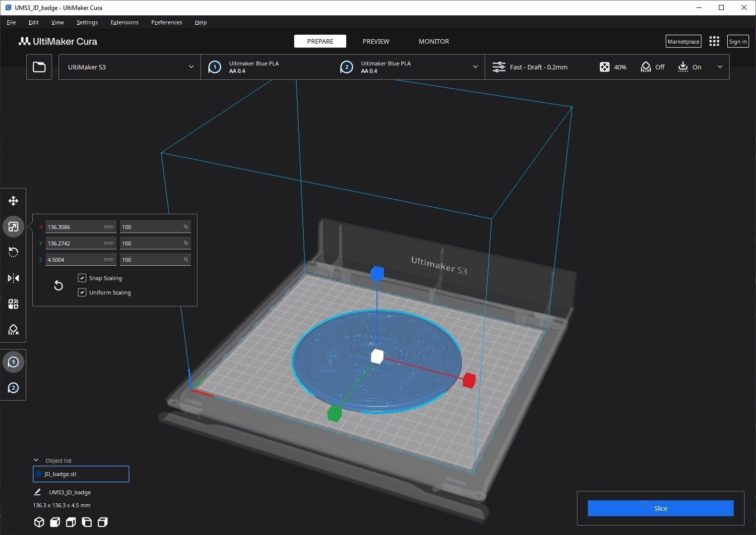This screenshot has height=535, width=756.
Task: Open the Preferences menu
Action: 167,22
